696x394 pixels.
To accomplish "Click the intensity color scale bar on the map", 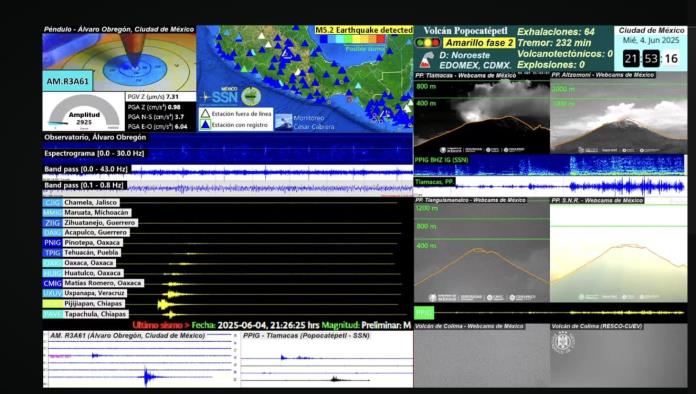I will coord(352,39).
